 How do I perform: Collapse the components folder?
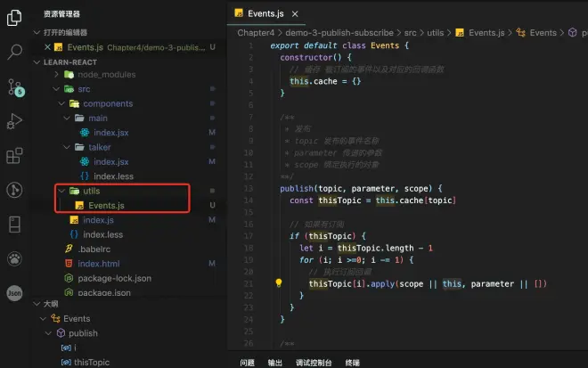point(61,103)
